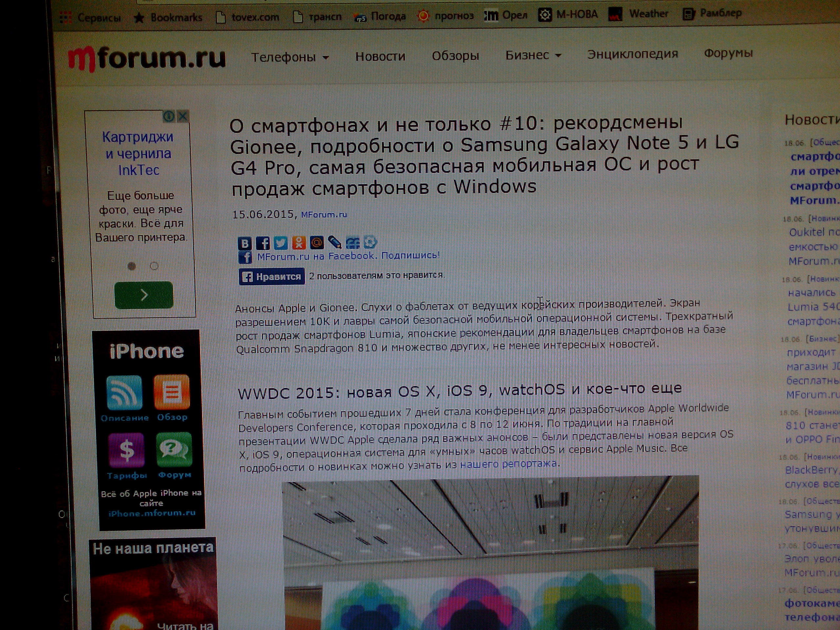Viewport: 840px width, 630px height.
Task: Click Facebook Нравится like button
Action: pos(271,277)
